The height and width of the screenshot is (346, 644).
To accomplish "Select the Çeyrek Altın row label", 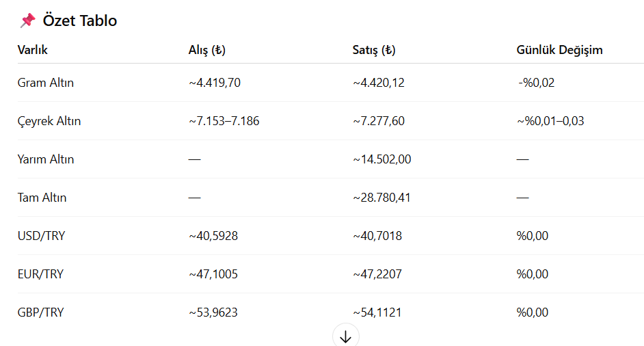I will coord(49,121).
